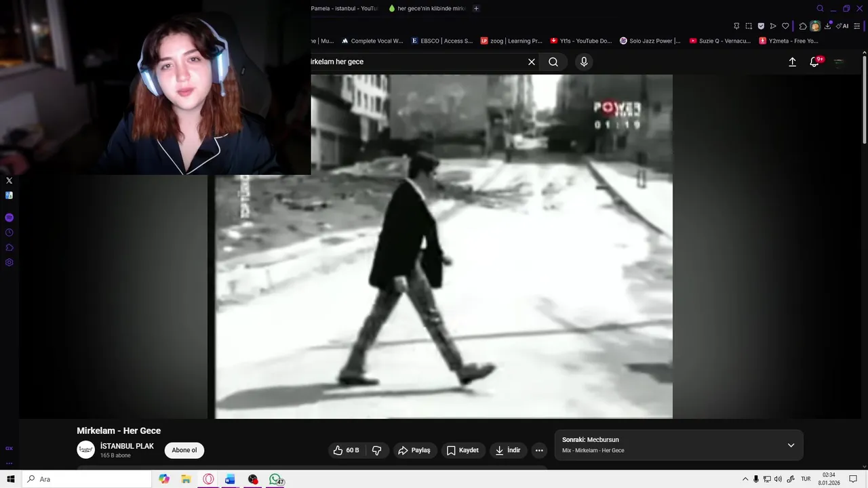868x488 pixels.
Task: Click the Windows taskbar Ara search box
Action: pos(87,479)
